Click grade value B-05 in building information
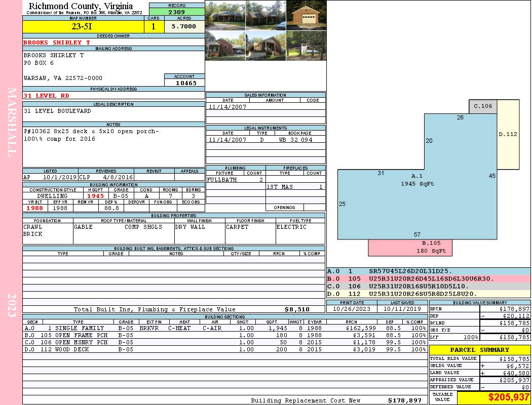The image size is (532, 405). tap(121, 196)
